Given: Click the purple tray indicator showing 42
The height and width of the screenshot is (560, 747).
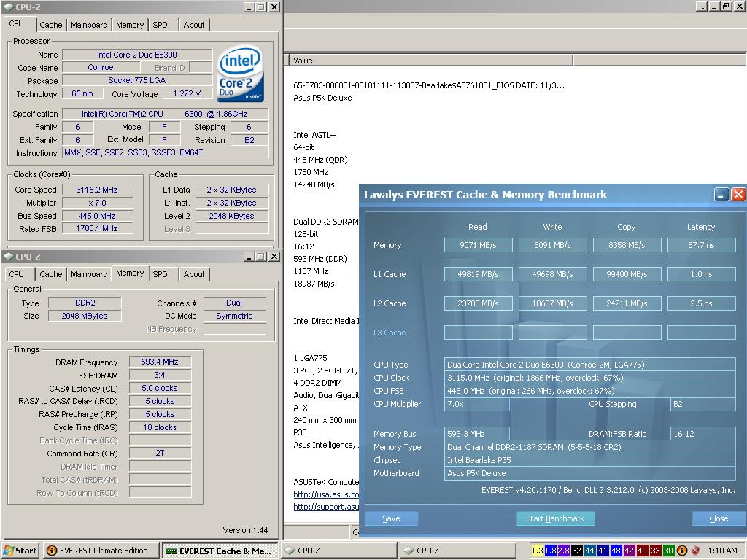Looking at the screenshot, I should tap(629, 551).
